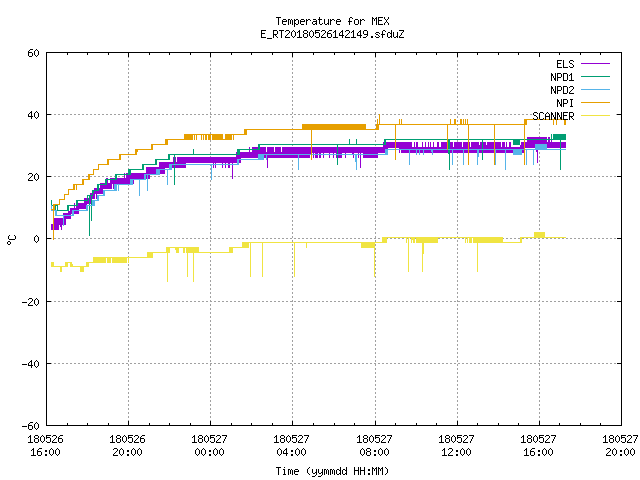640x480 pixels.
Task: Click the NPD1 legend label
Action: pos(562,77)
